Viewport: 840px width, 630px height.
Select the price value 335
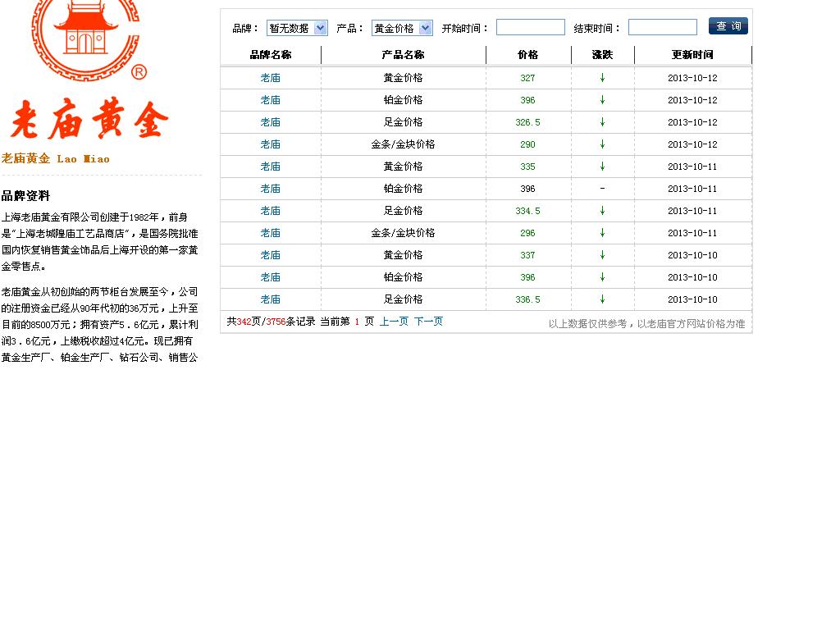(x=527, y=167)
